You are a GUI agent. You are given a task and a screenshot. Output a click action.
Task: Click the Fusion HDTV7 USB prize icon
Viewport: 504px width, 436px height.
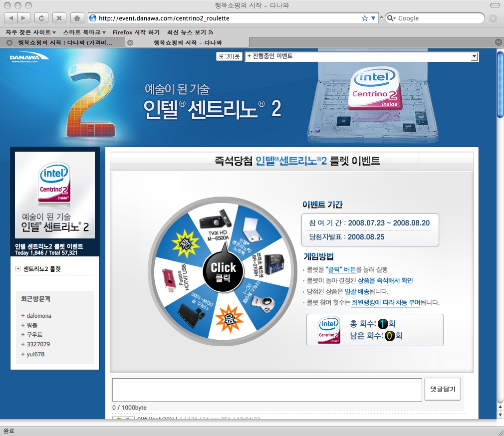tap(169, 280)
